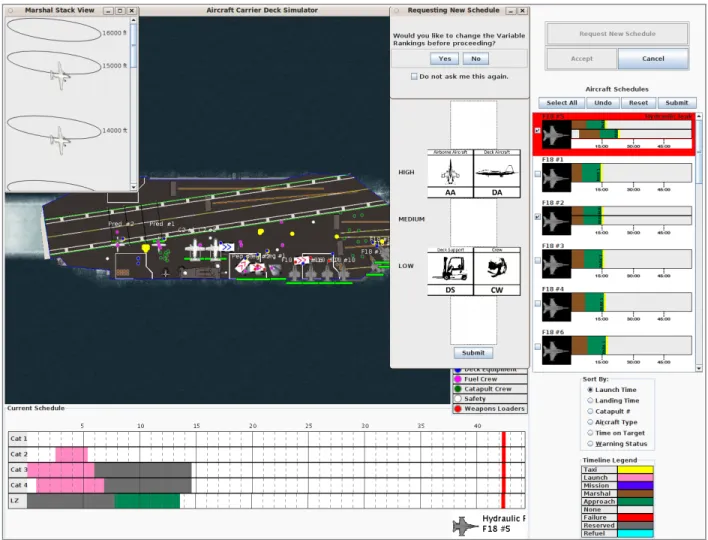Click Select All under Aircraft Schedules
The height and width of the screenshot is (540, 708).
[x=562, y=103]
